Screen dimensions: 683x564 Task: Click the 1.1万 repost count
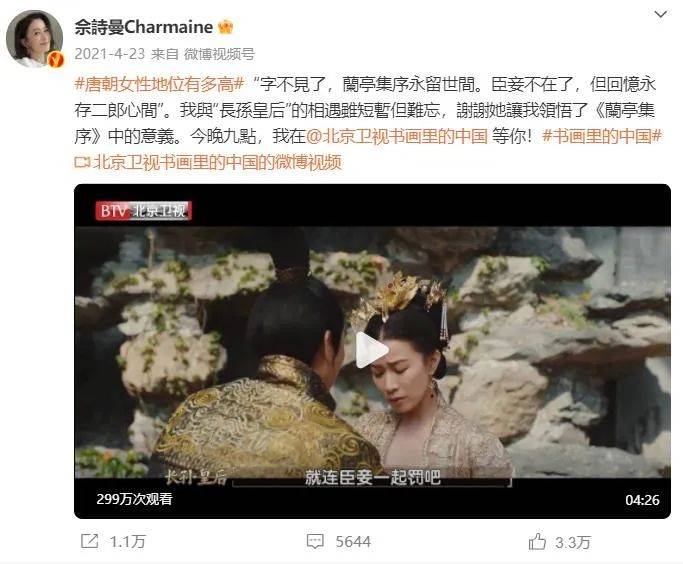127,542
